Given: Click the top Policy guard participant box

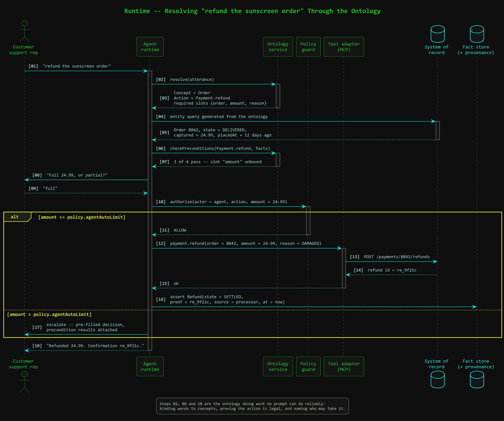Looking at the screenshot, I should tap(308, 47).
